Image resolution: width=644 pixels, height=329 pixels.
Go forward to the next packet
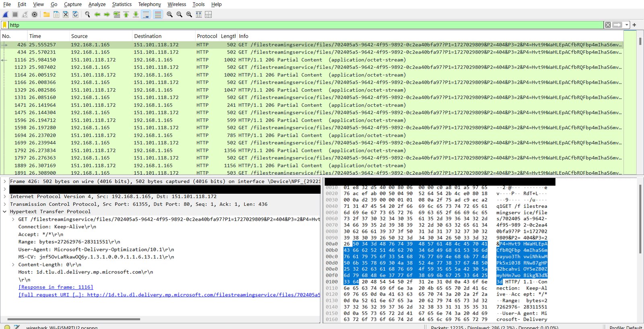[x=107, y=14]
